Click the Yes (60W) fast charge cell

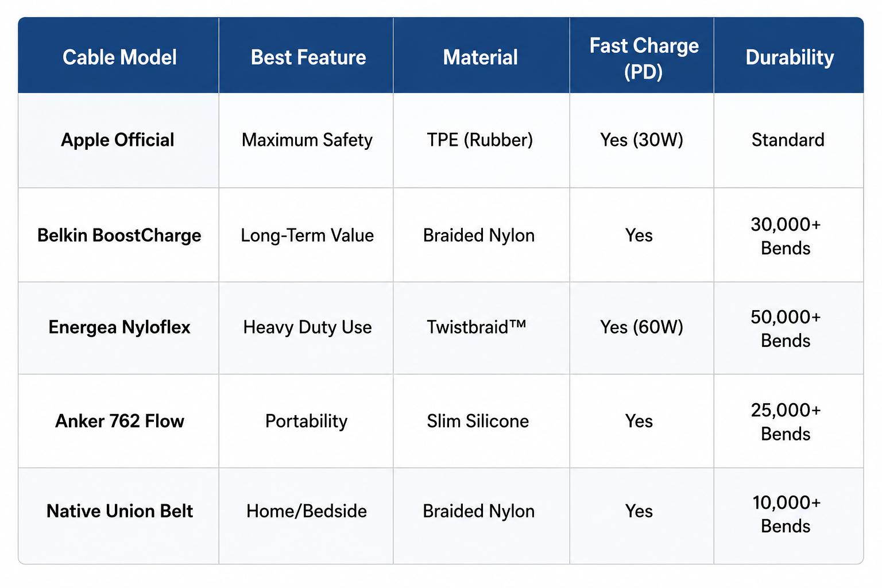pyautogui.click(x=642, y=327)
